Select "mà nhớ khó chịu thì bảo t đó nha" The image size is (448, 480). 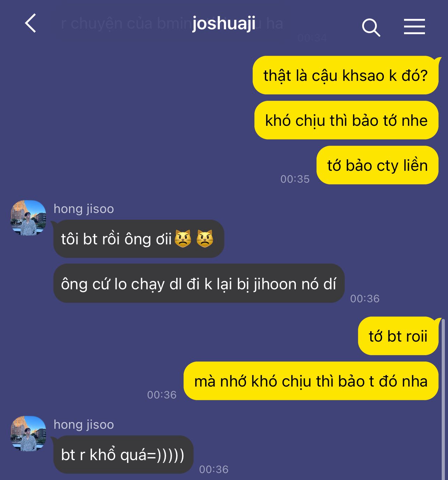click(311, 381)
